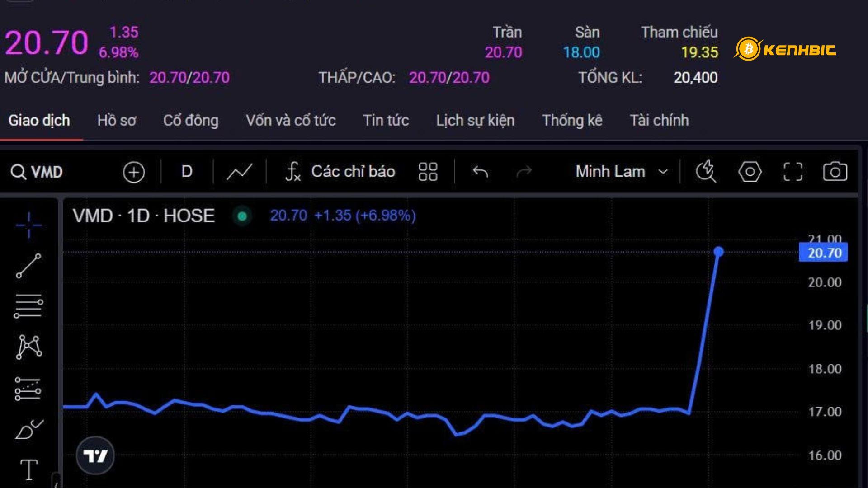
Task: Select the trend line drawing tool
Action: tap(28, 265)
